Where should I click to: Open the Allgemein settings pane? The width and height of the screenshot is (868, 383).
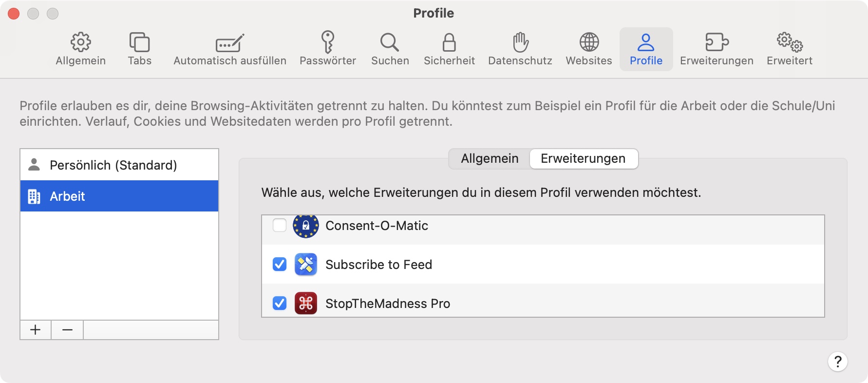(x=81, y=49)
